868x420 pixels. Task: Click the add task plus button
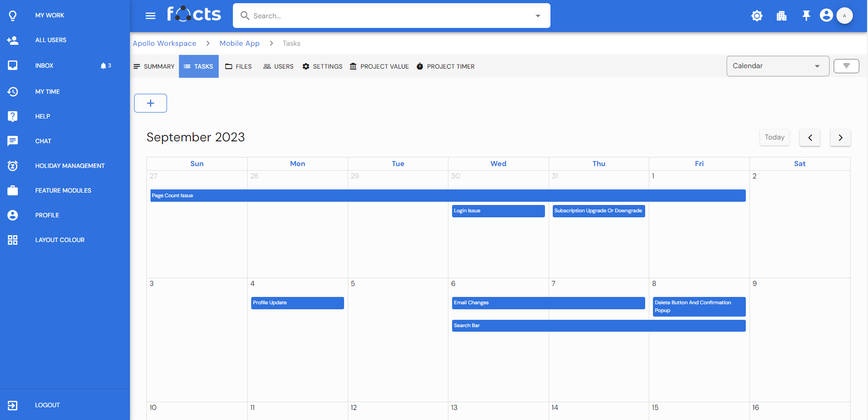click(151, 103)
